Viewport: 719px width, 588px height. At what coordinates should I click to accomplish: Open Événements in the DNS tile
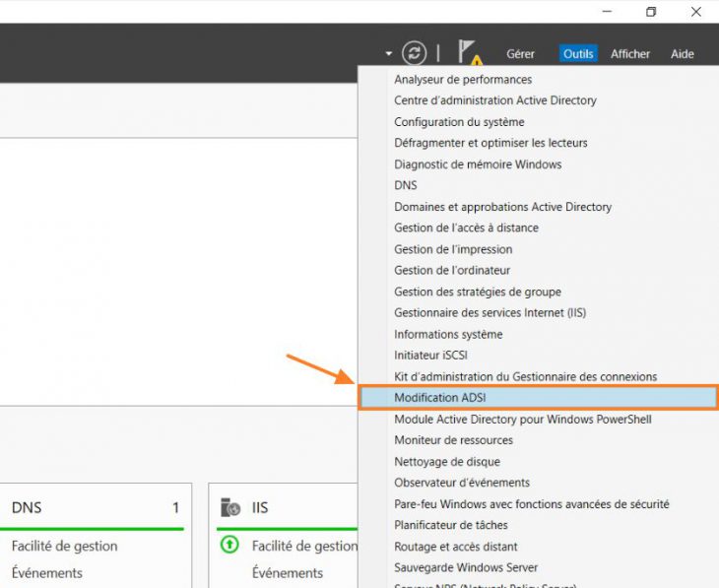[46, 573]
